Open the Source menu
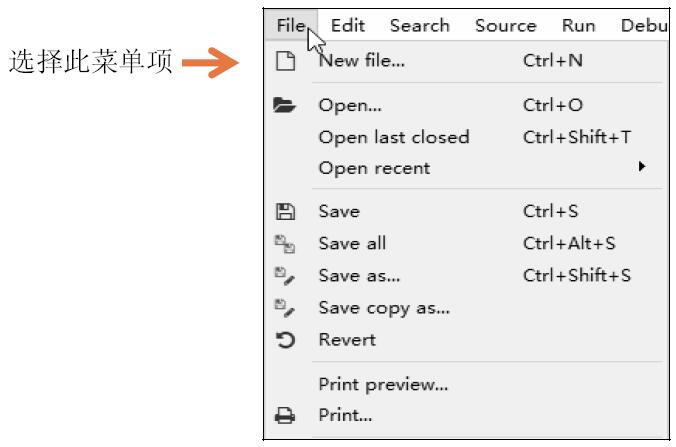The image size is (676, 447). tap(505, 25)
